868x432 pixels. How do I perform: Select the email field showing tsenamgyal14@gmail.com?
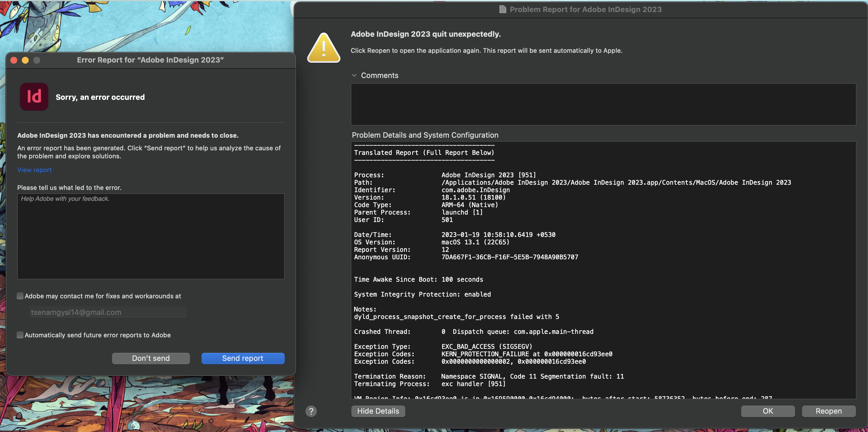pos(107,312)
